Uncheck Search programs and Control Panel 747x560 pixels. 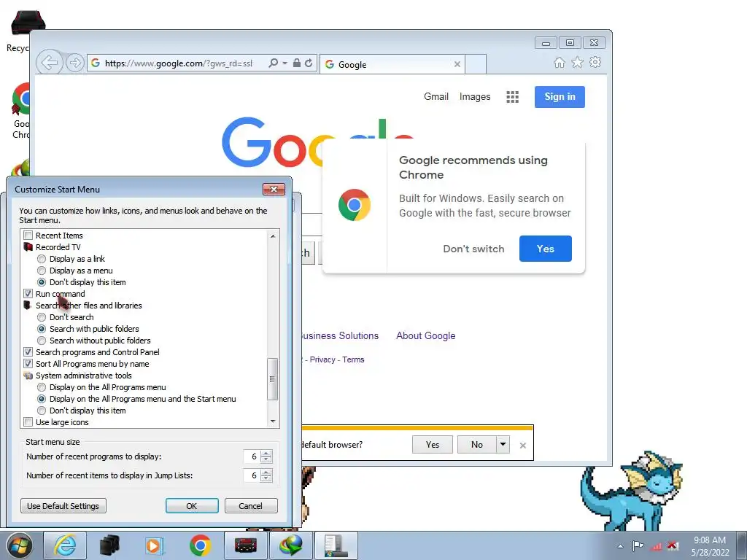click(28, 352)
